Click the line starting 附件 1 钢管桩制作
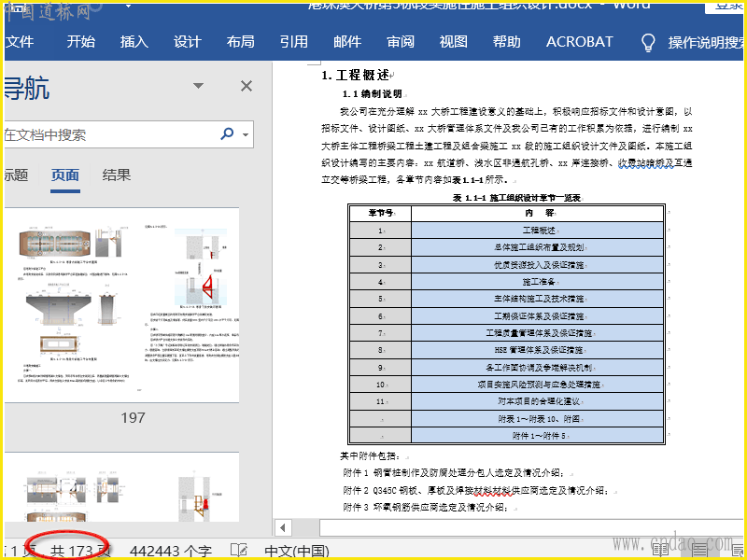 point(454,473)
